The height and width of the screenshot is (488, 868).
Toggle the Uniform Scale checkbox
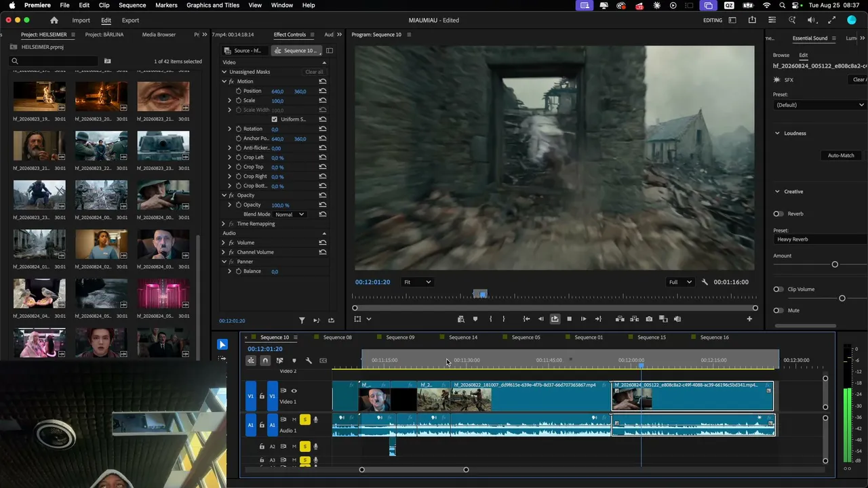click(275, 119)
